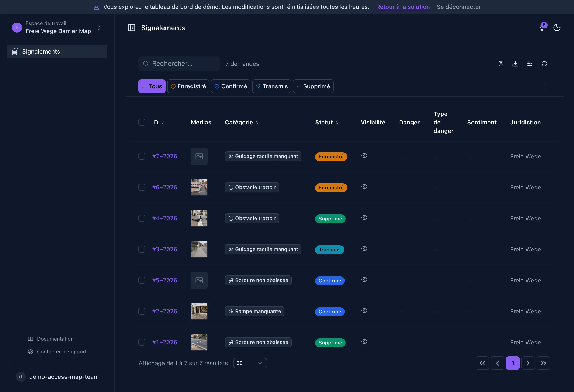This screenshot has height=392, width=574.
Task: Open photo thumbnail for #6-2026
Action: 199,187
